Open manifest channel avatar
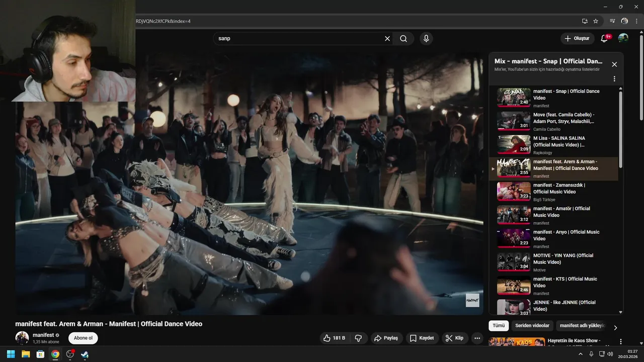 (22, 338)
